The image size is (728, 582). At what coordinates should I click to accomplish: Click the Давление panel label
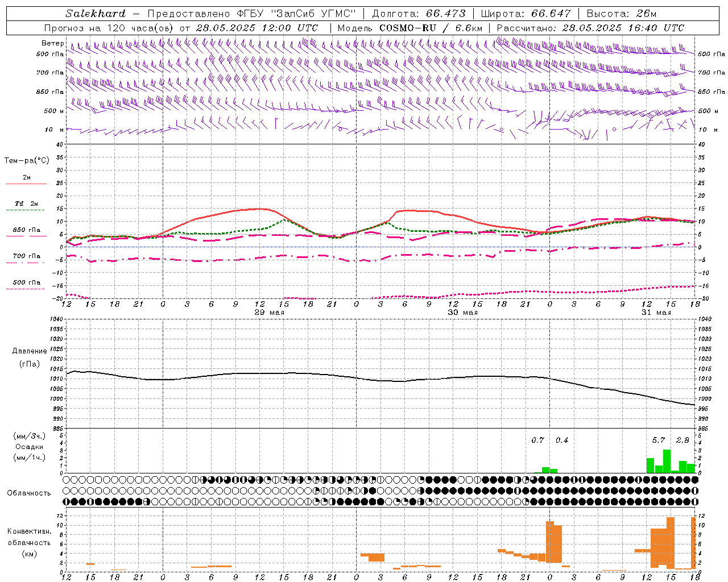(x=30, y=351)
